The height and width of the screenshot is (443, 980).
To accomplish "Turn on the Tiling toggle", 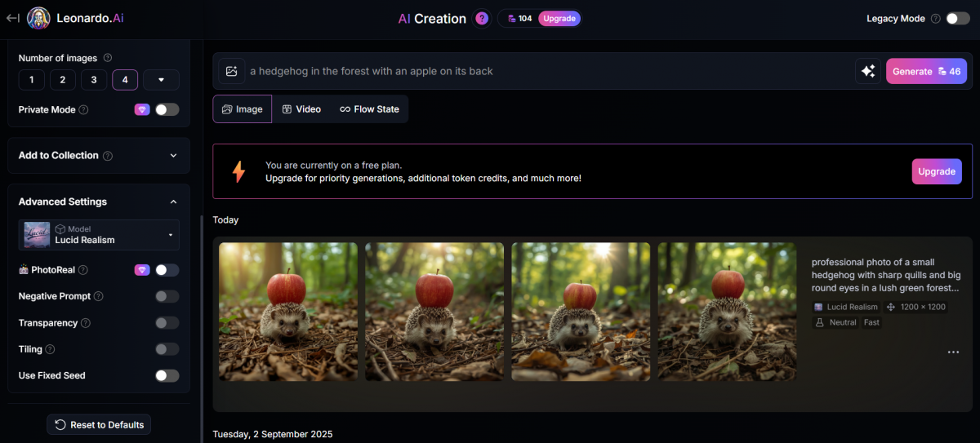I will [x=167, y=349].
